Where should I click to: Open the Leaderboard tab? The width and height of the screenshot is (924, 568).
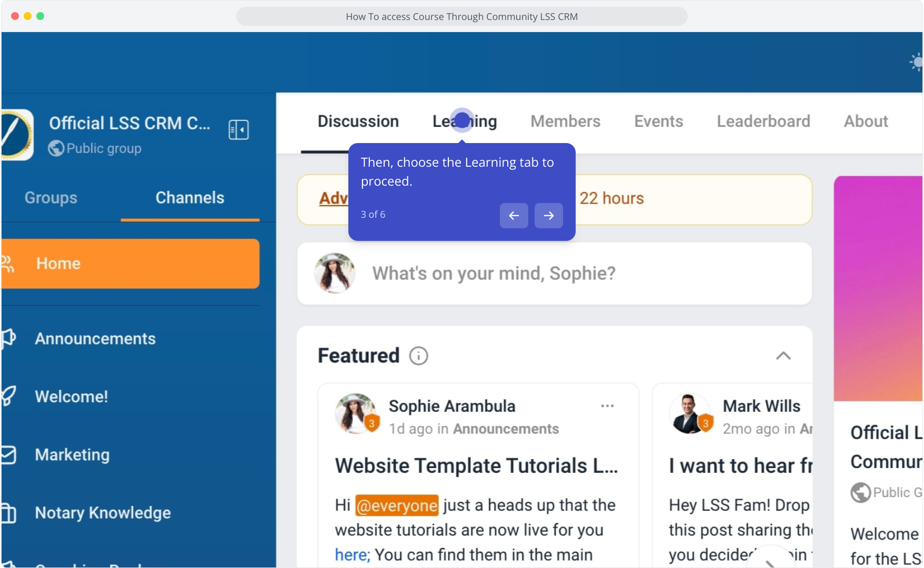pyautogui.click(x=764, y=121)
